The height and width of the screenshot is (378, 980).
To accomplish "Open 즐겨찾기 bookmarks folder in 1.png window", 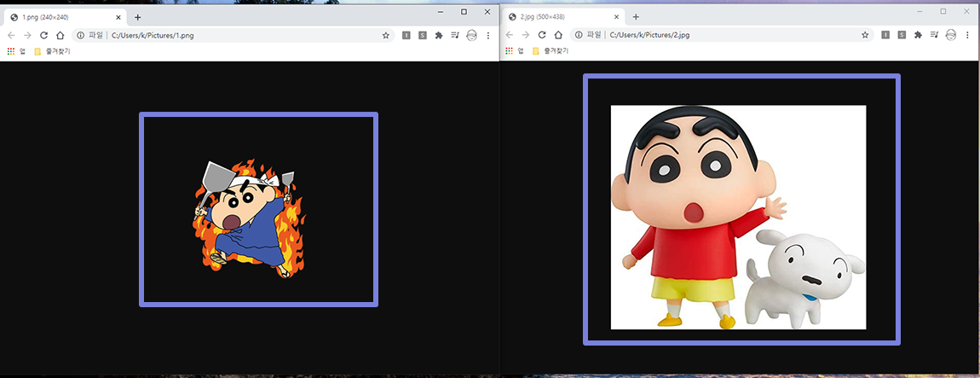I will click(52, 51).
